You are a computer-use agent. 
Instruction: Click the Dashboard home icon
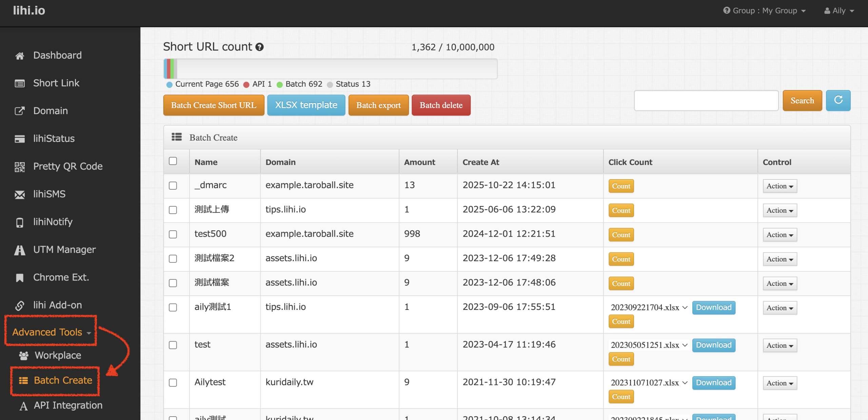point(20,56)
